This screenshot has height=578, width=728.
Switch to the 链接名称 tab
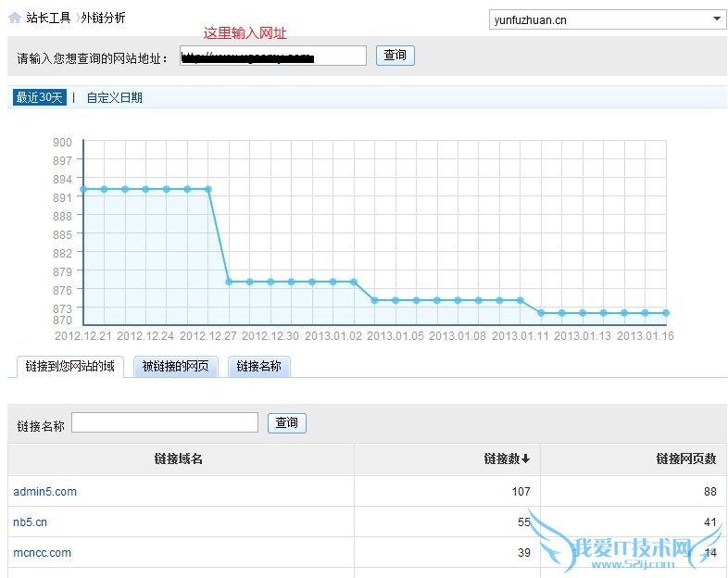point(259,367)
